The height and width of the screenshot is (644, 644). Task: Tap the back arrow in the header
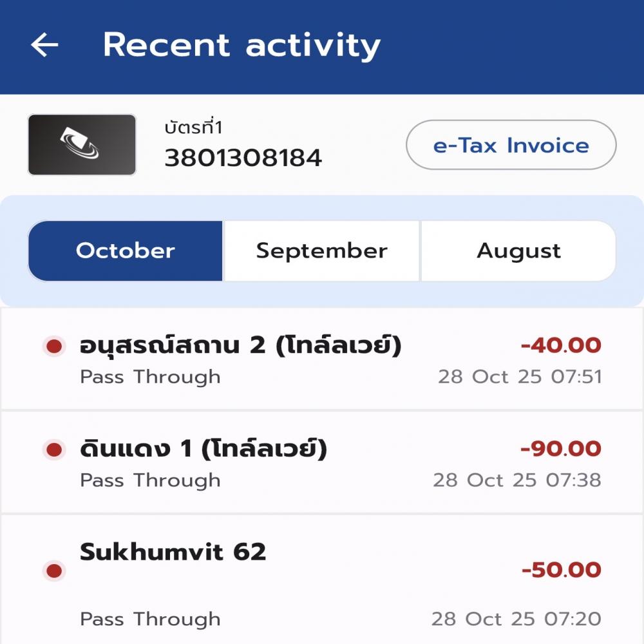[x=44, y=45]
